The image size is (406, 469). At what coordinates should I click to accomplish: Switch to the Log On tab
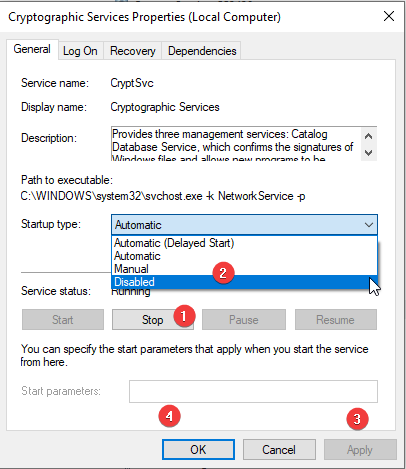(x=80, y=51)
